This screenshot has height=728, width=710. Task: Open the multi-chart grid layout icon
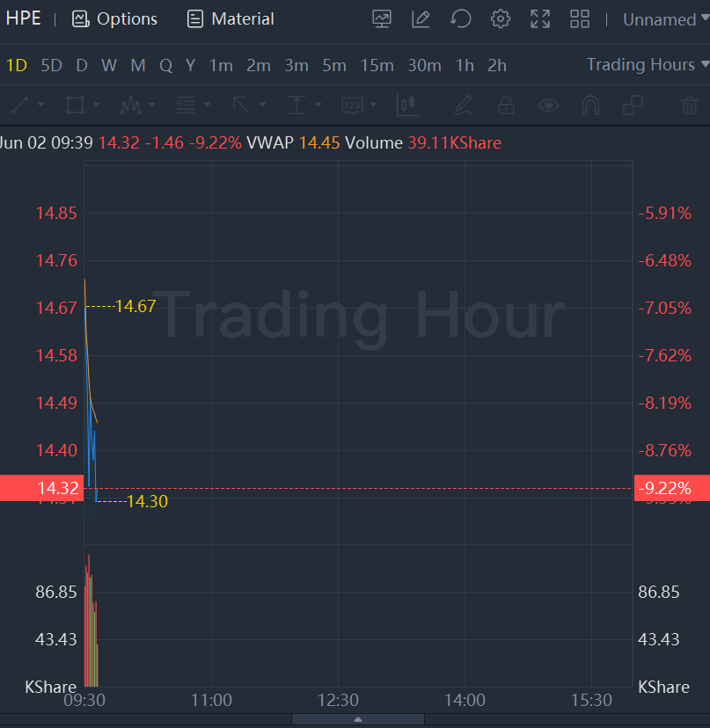[580, 18]
